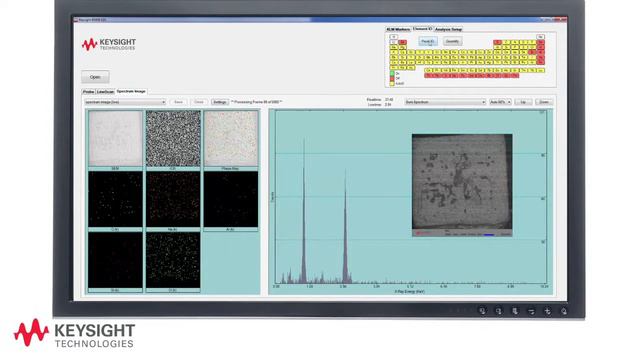Screen dimensions: 640x360
Task: Select the black-and-white speckled noise thumbnail
Action: (173, 139)
